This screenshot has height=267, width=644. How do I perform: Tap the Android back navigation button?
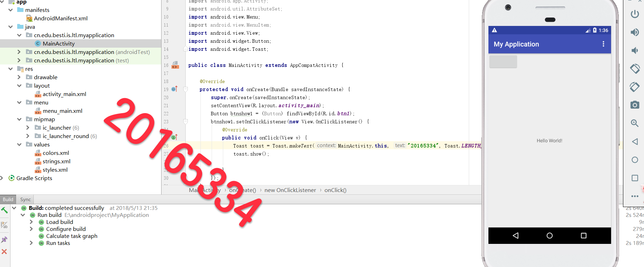515,235
